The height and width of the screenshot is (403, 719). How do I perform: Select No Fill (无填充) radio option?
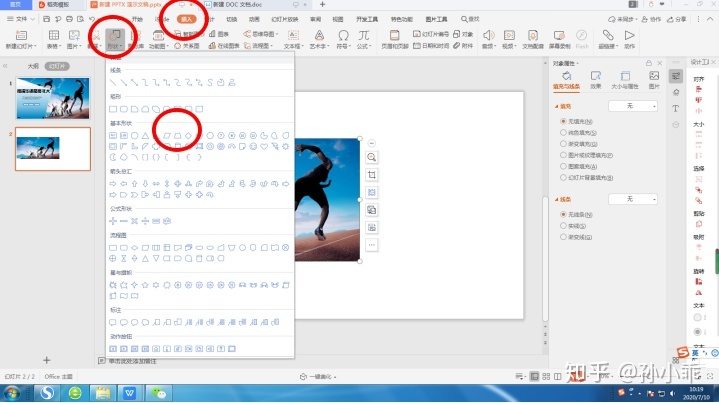pos(563,121)
